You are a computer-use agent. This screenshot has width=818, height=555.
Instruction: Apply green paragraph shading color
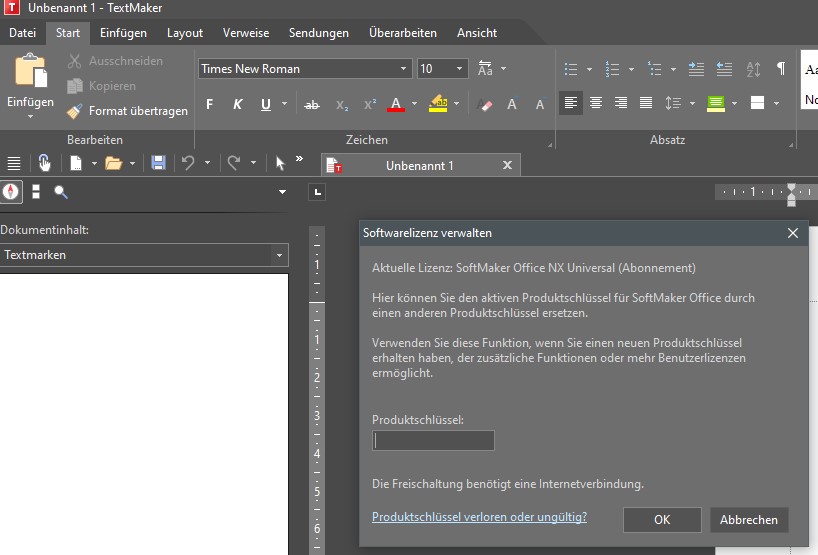716,103
